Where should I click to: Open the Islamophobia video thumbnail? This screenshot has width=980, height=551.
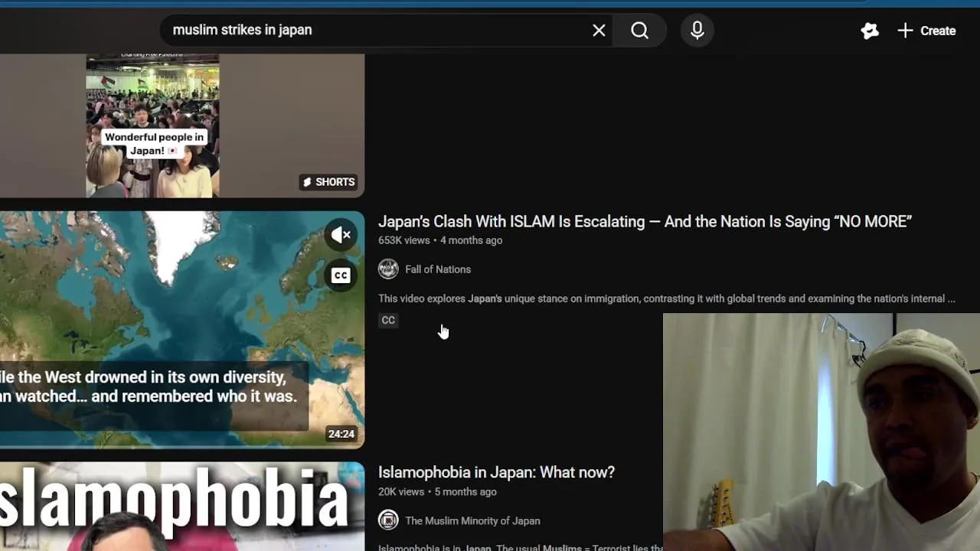(x=182, y=507)
